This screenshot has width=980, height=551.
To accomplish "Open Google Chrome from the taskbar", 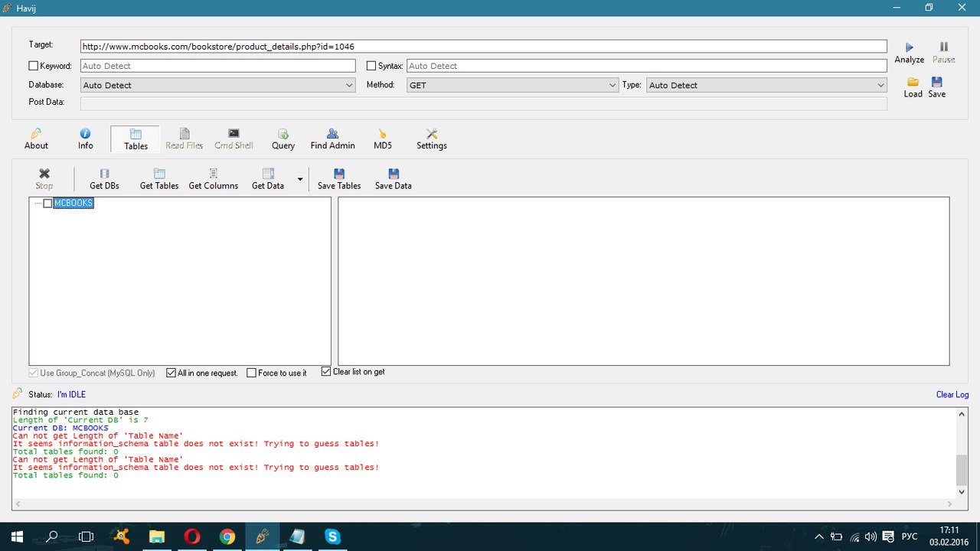I will tap(227, 536).
